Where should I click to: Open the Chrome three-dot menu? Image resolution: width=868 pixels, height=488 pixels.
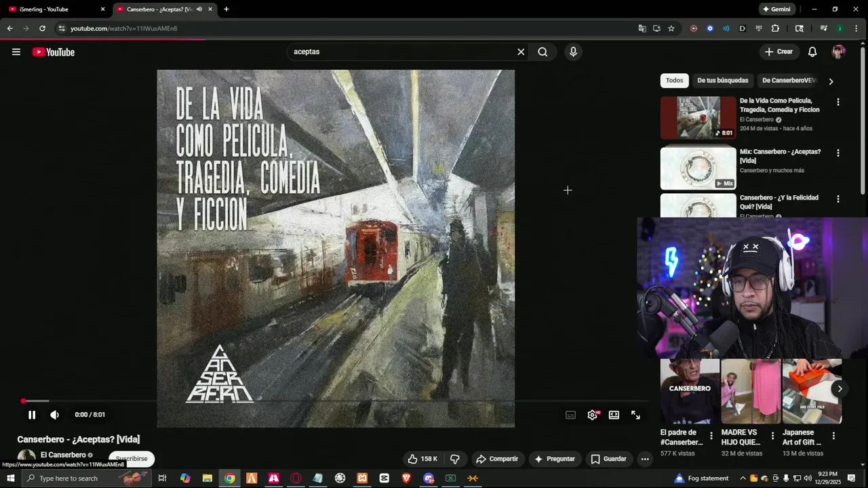click(x=858, y=28)
